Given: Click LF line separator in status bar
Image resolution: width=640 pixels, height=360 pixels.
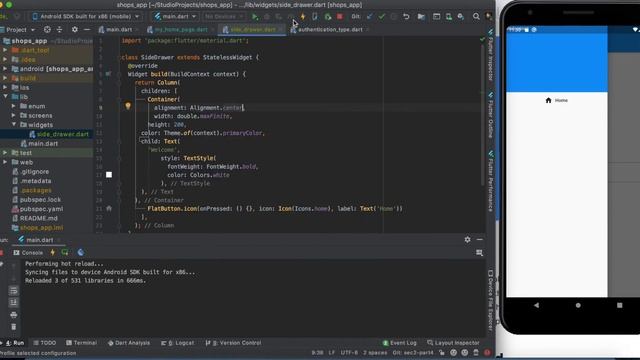Looking at the screenshot, I should click(331, 353).
